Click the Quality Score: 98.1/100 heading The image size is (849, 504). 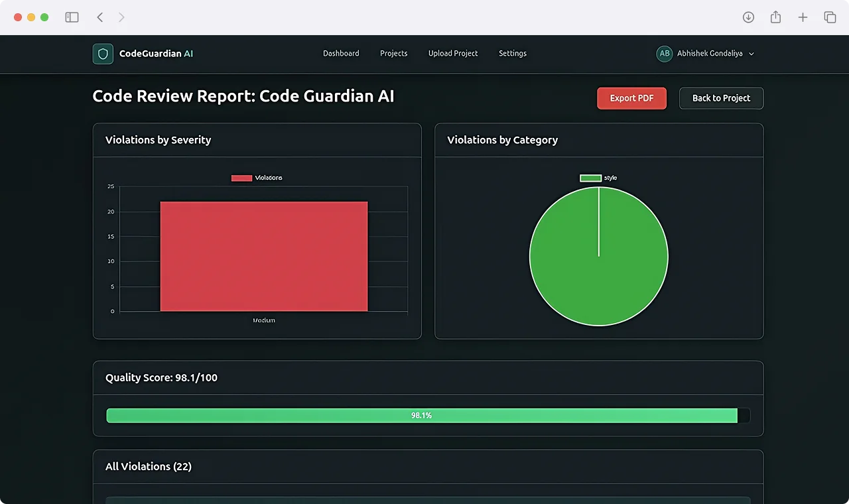click(x=161, y=378)
